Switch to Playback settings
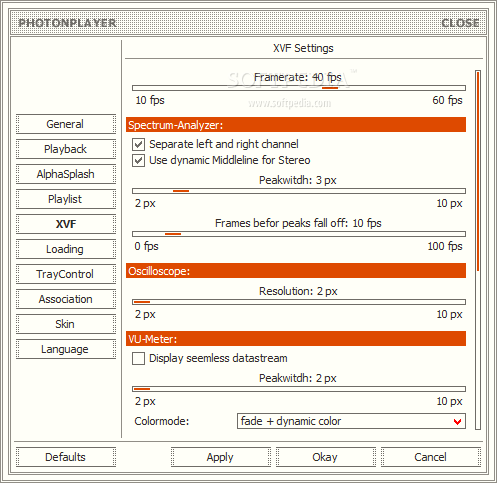This screenshot has height=483, width=497. click(66, 149)
